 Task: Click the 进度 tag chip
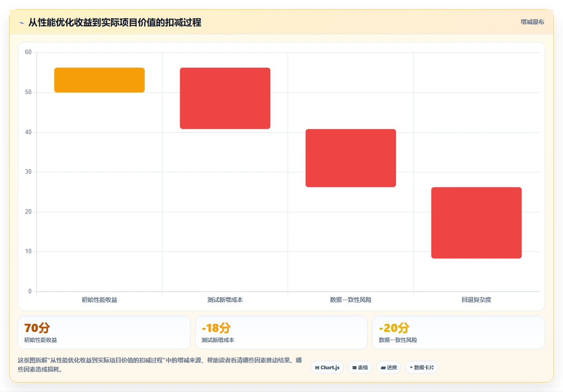pyautogui.click(x=389, y=367)
